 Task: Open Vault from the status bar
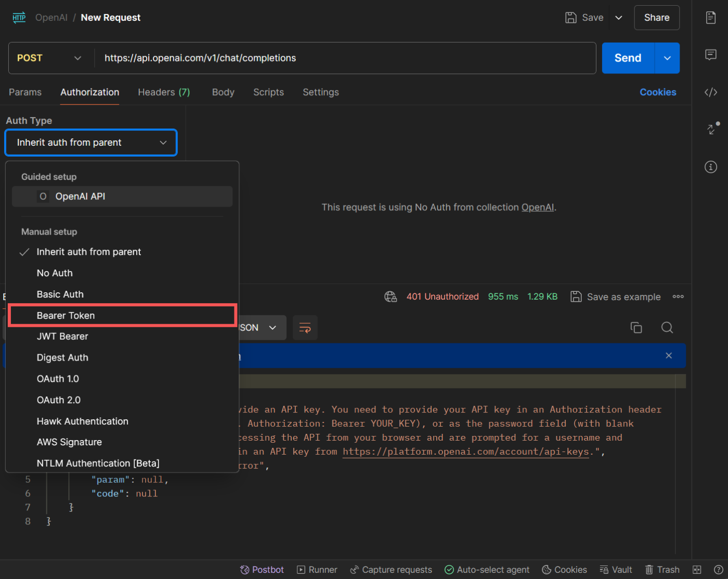tap(616, 570)
